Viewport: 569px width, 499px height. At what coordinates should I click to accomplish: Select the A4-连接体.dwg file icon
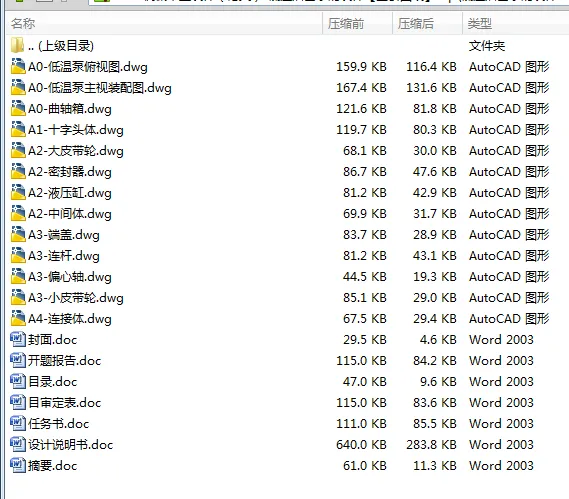[x=18, y=319]
